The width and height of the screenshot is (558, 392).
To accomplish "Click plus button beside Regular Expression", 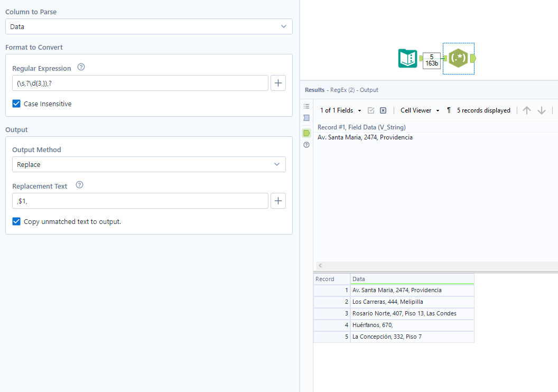I will tap(278, 83).
